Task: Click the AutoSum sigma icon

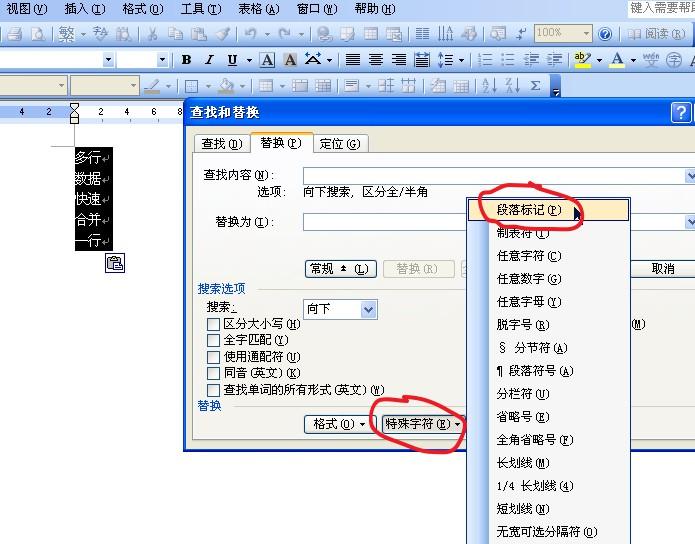Action: [x=535, y=86]
